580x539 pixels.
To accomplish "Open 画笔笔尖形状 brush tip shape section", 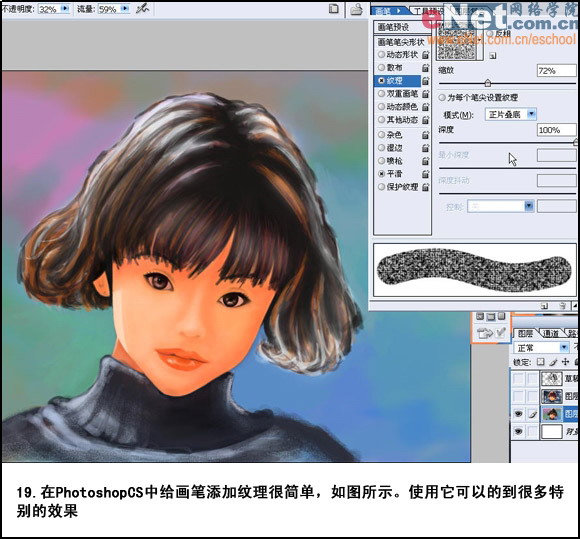I will (402, 42).
